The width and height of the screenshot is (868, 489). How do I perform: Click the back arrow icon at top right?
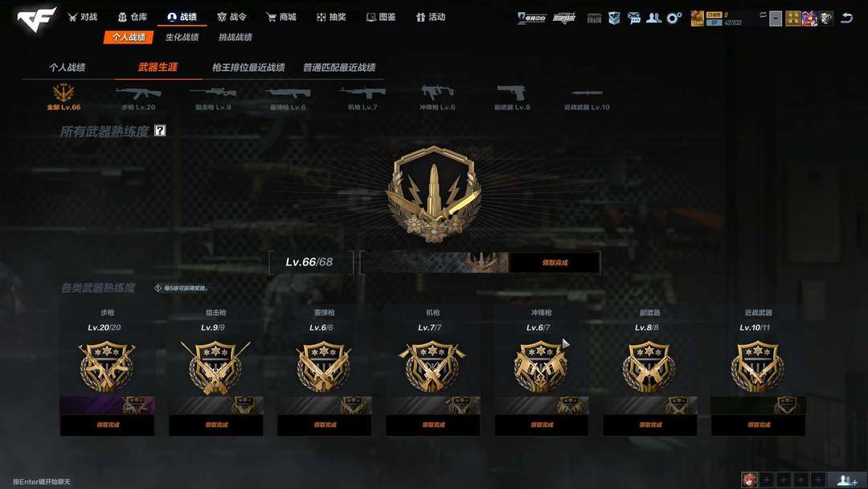(846, 18)
